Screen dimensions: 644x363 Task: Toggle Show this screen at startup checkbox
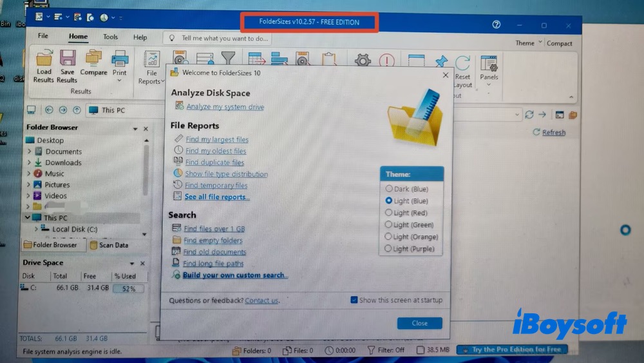pyautogui.click(x=354, y=300)
